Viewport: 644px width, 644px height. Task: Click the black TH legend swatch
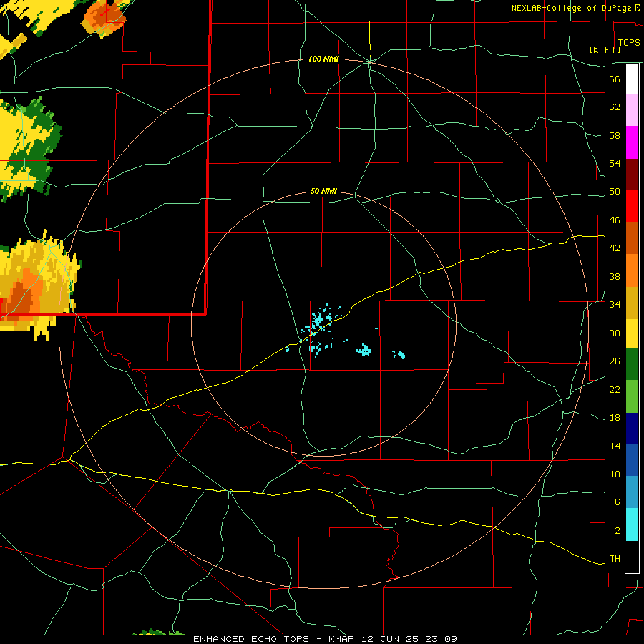click(x=632, y=557)
